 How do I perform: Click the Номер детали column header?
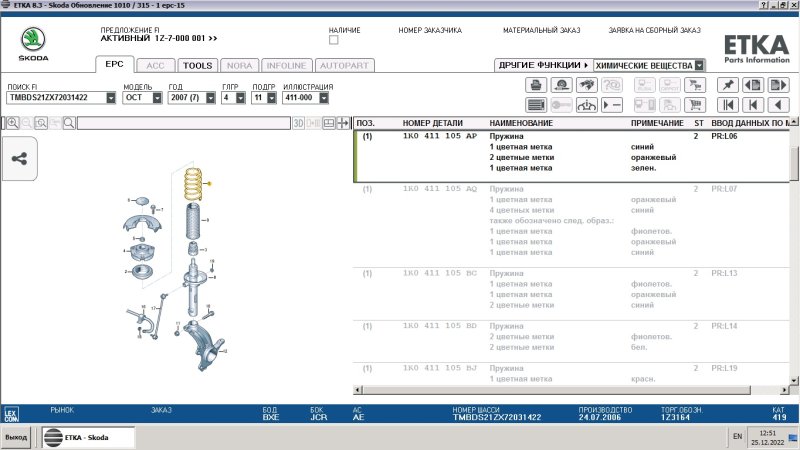click(433, 123)
